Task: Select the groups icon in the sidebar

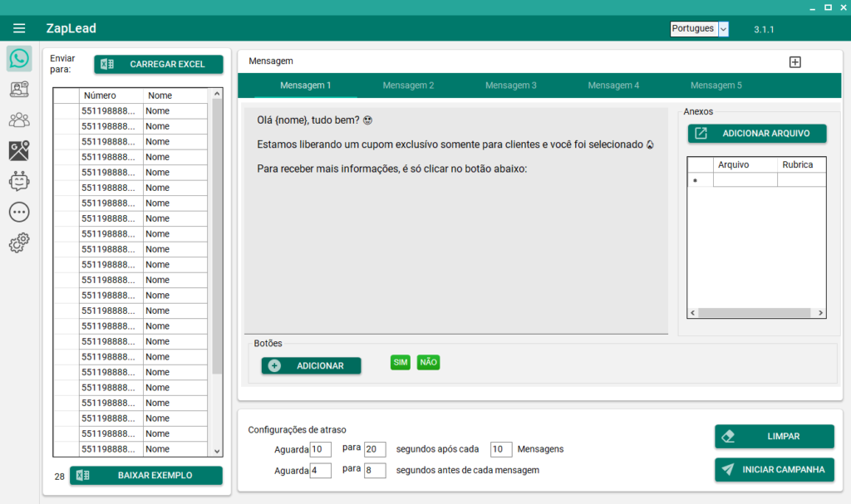Action: pyautogui.click(x=18, y=120)
